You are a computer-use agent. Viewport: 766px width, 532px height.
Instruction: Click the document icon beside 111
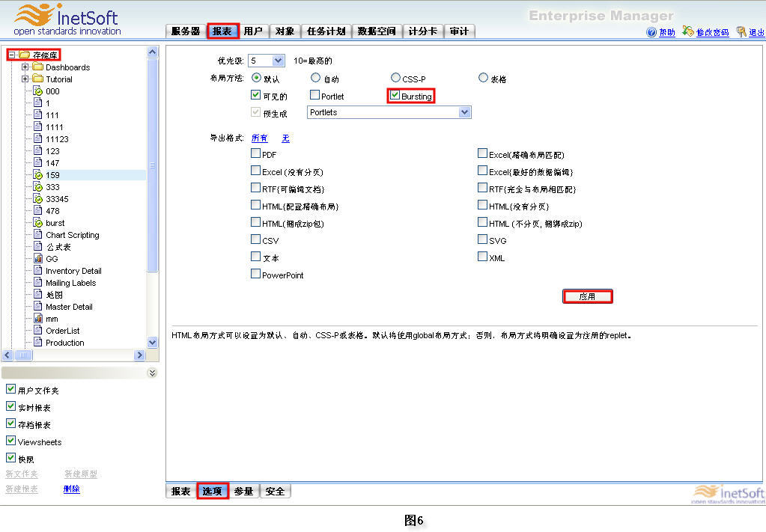point(37,114)
